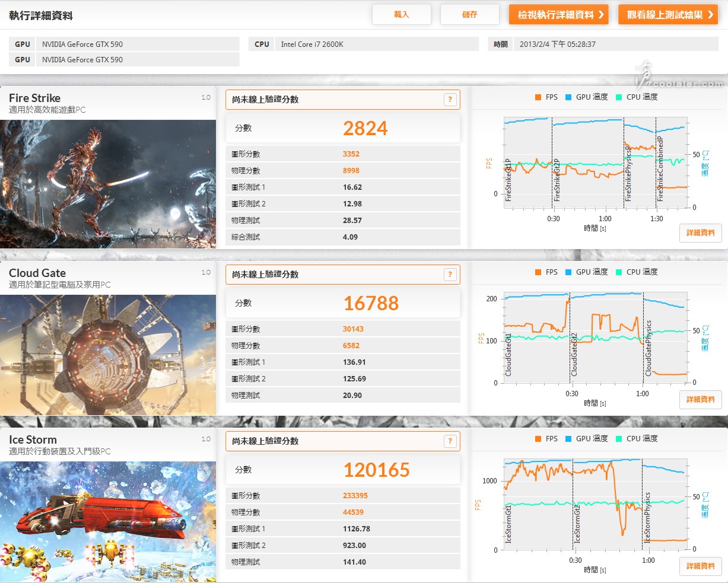This screenshot has width=728, height=583.
Task: Open 觀看線上測試結果 orange button
Action: tap(668, 15)
